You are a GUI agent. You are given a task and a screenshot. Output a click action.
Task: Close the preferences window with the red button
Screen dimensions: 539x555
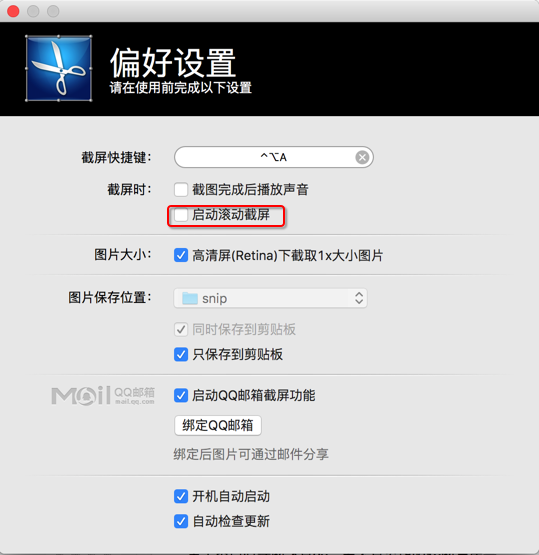[x=13, y=11]
